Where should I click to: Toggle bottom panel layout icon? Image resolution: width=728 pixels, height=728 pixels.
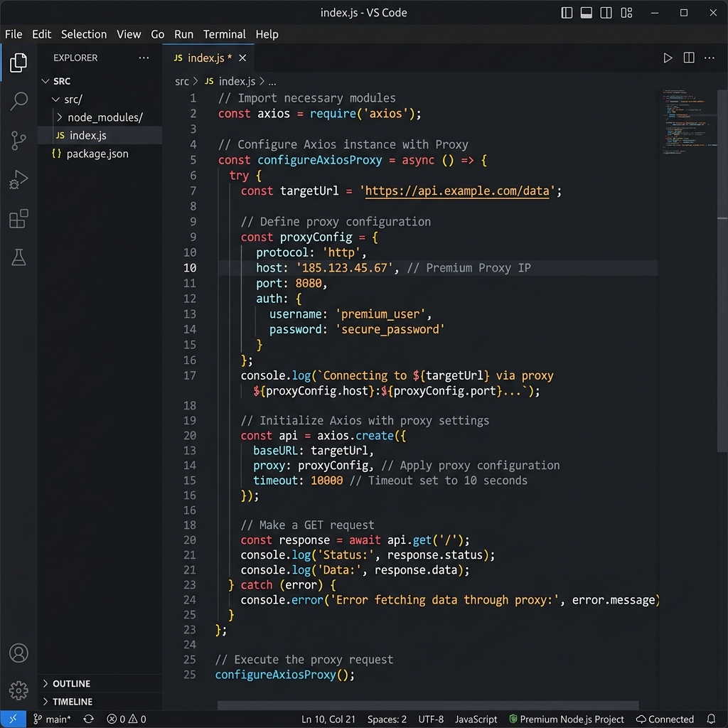587,13
